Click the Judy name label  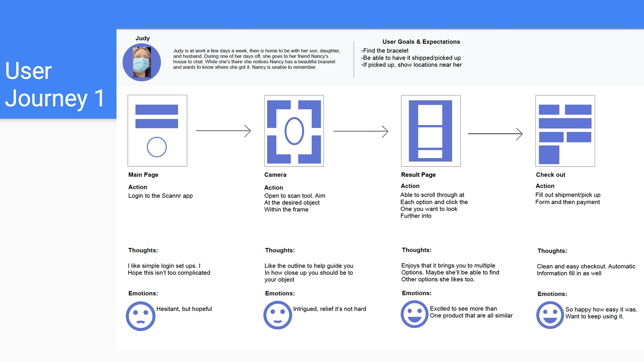143,38
